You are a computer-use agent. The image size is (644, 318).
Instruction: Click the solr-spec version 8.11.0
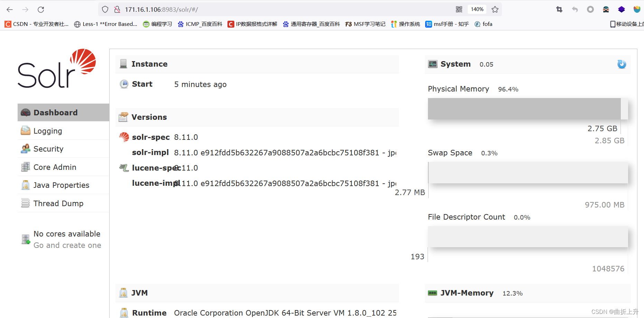point(186,137)
